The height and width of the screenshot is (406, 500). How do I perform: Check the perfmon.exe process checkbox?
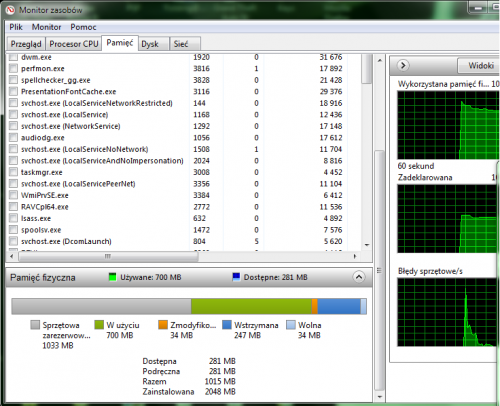(13, 69)
